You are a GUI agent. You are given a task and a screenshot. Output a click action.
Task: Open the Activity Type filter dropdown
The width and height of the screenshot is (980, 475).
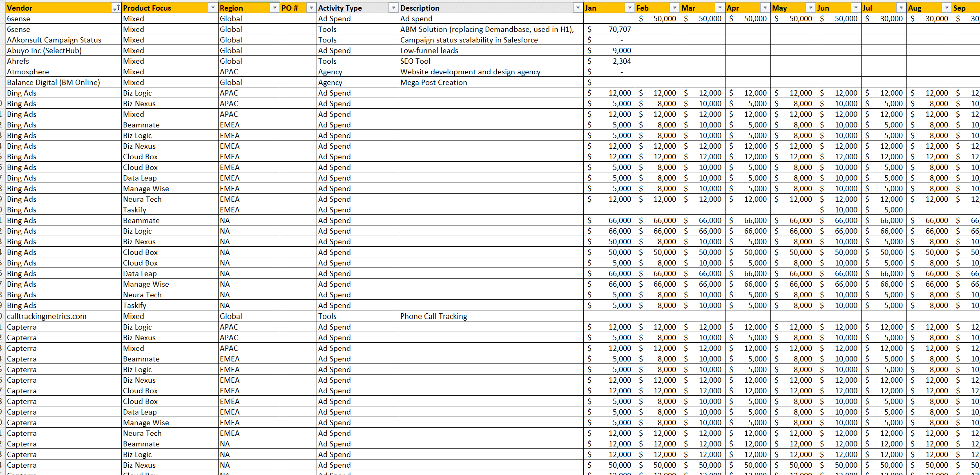click(x=393, y=8)
